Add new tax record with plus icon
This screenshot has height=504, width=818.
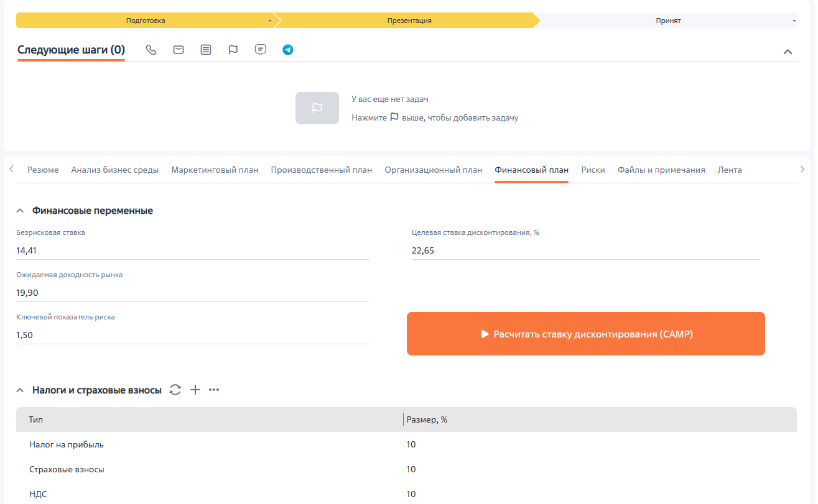195,390
